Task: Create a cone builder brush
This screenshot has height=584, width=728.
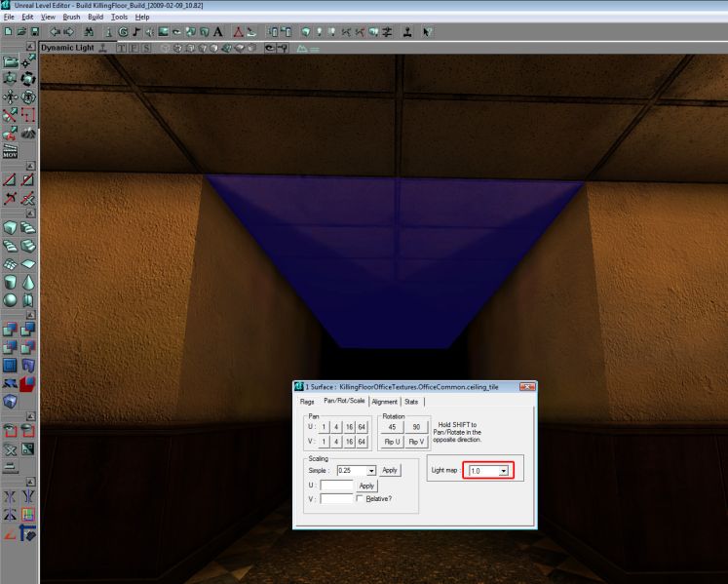Action: point(28,282)
